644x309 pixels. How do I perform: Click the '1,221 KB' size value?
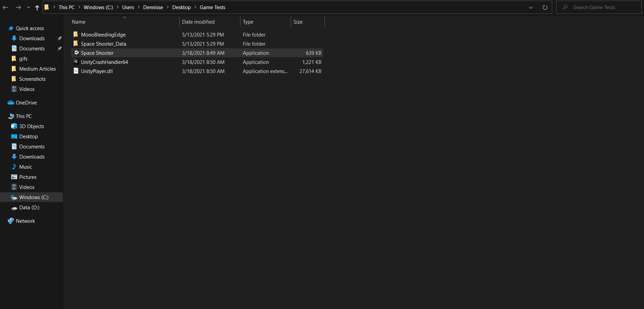point(312,62)
